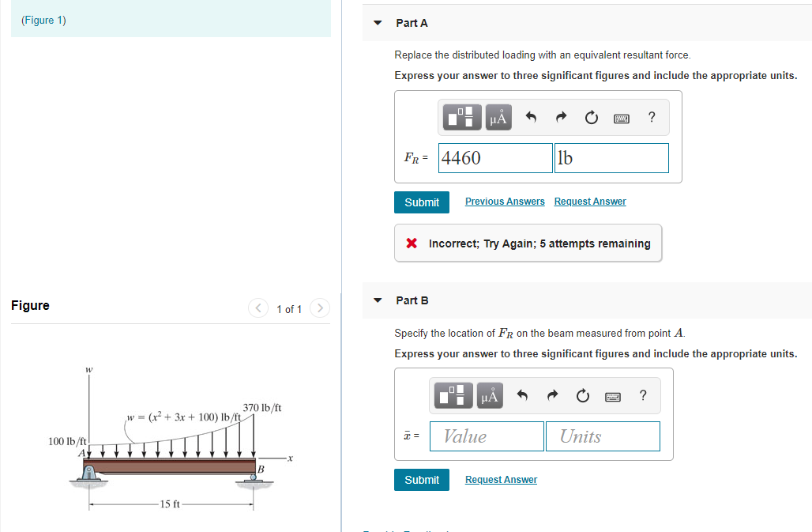View Previous Answers for Part A
The image size is (812, 532).
504,202
